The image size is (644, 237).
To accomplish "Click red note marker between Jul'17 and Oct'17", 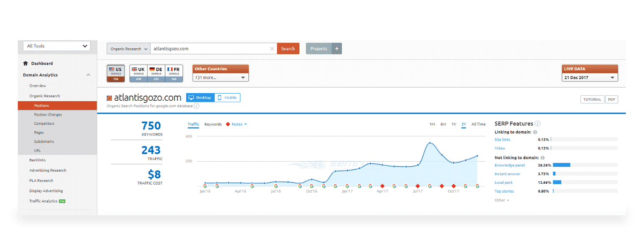I will pyautogui.click(x=442, y=186).
